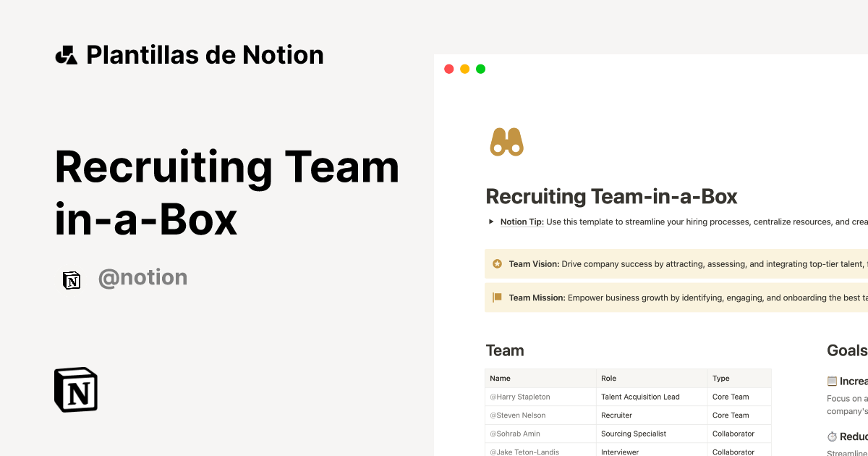The width and height of the screenshot is (868, 456).
Task: Click the Recruiting Team-in-a-Box page title
Action: point(611,196)
